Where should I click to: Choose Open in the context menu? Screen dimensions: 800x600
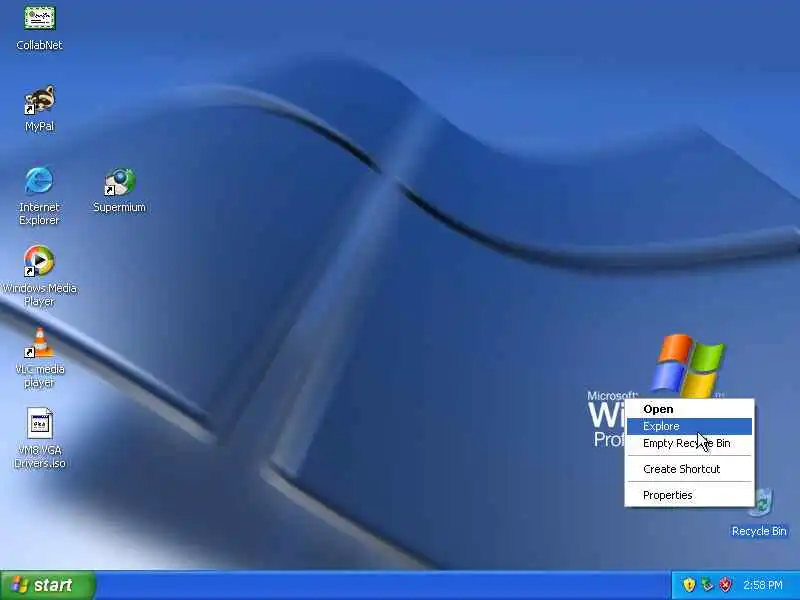(x=689, y=409)
